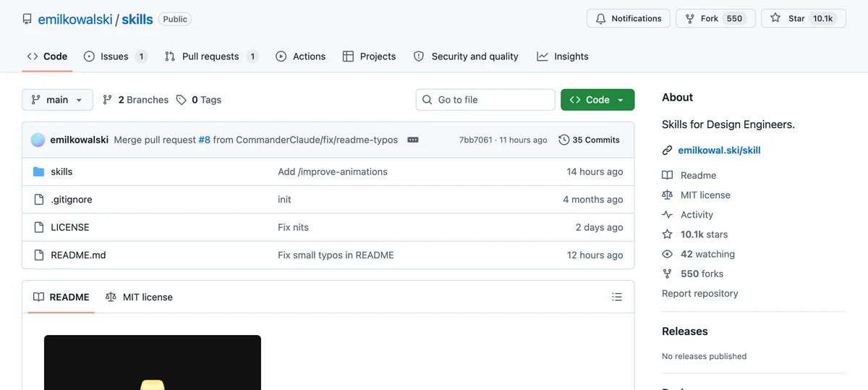The height and width of the screenshot is (390, 868).
Task: View the 2 Branches link
Action: pyautogui.click(x=136, y=100)
